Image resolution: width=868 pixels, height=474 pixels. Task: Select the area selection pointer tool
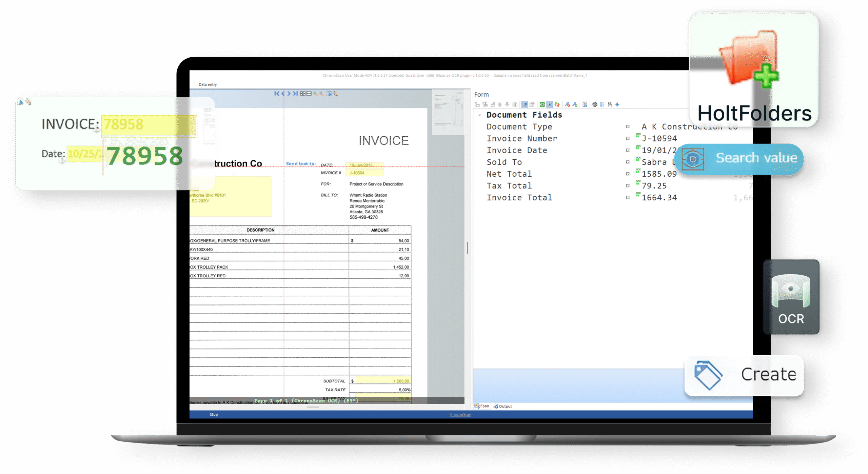coord(329,94)
